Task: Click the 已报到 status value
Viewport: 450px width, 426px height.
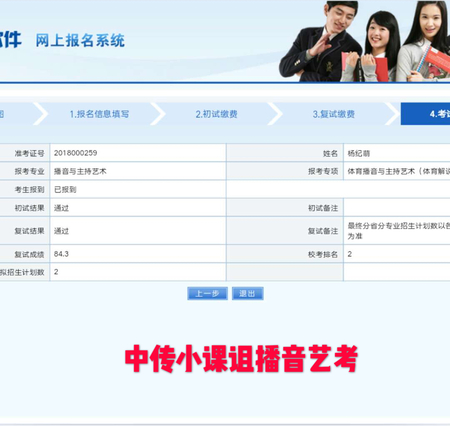Action: pyautogui.click(x=65, y=190)
